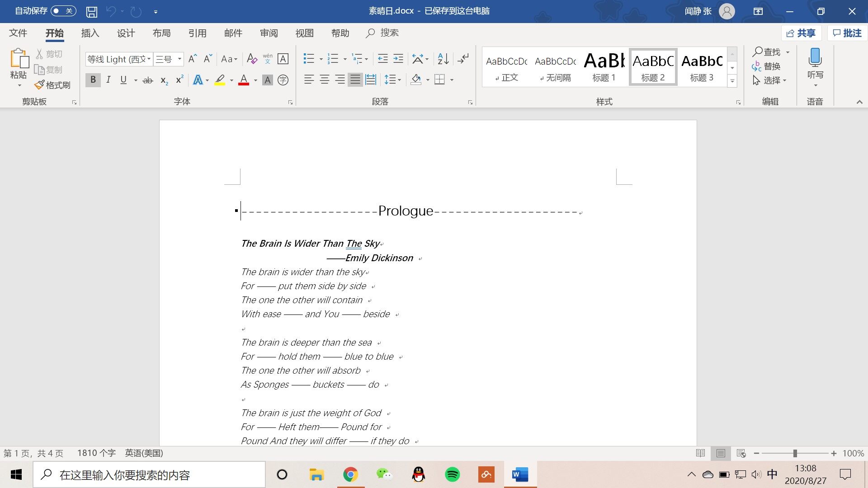
Task: Click the Share (共享) button
Action: tap(801, 33)
